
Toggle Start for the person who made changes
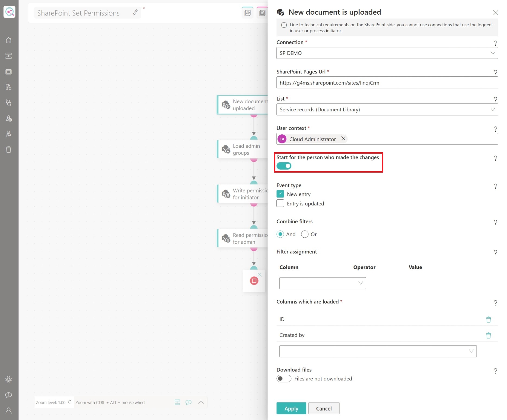tap(284, 166)
